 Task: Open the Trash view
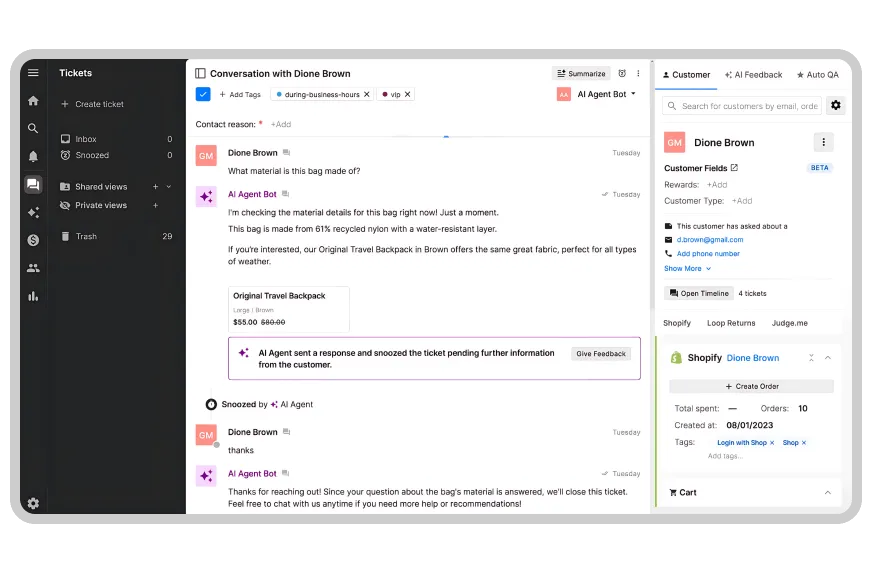click(x=116, y=236)
